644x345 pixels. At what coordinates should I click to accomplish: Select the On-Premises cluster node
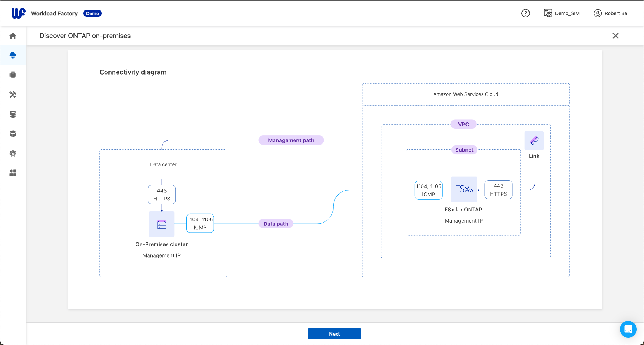coord(161,224)
